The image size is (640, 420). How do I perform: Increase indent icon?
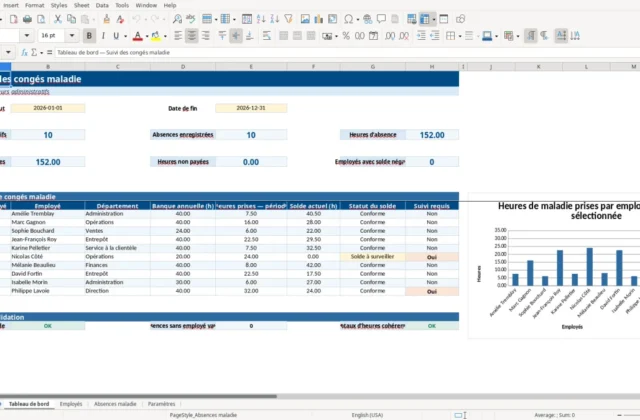click(421, 36)
